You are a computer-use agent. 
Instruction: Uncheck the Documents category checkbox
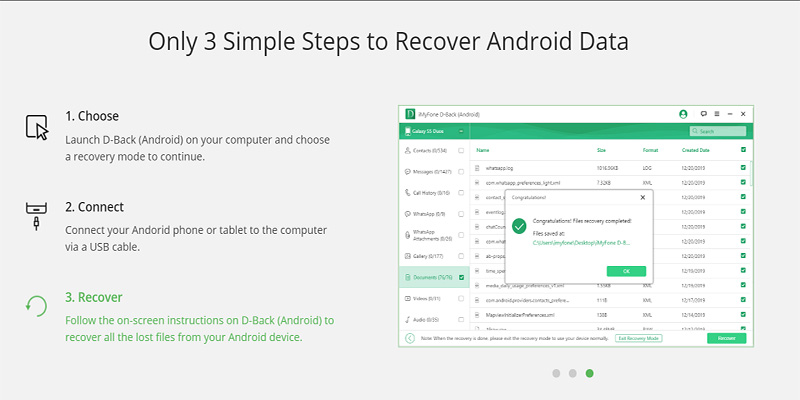click(x=461, y=277)
